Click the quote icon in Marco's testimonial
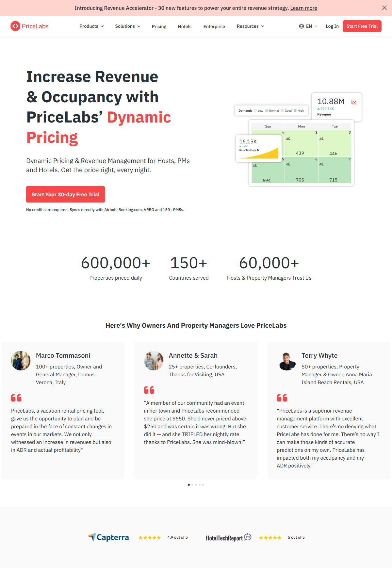392x588 pixels. [16, 398]
